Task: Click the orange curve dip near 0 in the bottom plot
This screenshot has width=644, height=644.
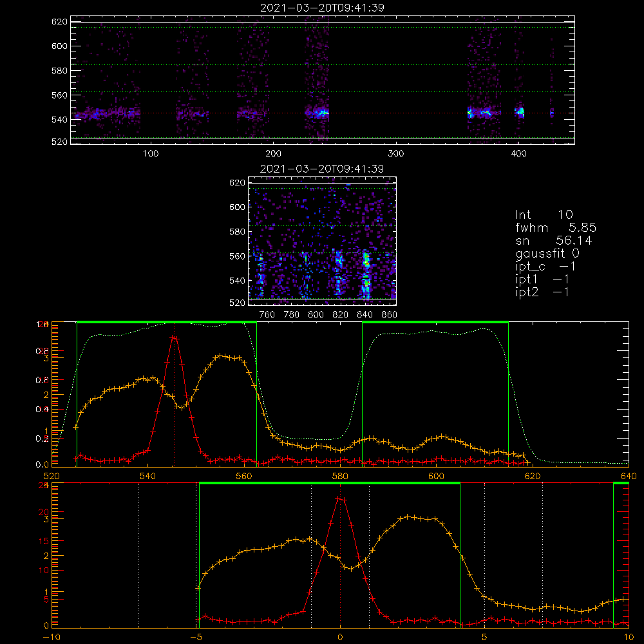Action: click(x=350, y=569)
